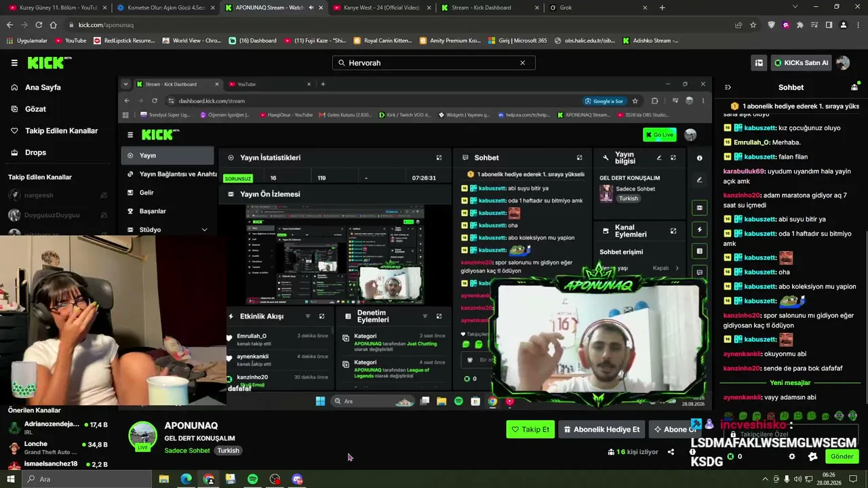Image resolution: width=868 pixels, height=488 pixels.
Task: Click the Gönder send button
Action: pyautogui.click(x=842, y=457)
